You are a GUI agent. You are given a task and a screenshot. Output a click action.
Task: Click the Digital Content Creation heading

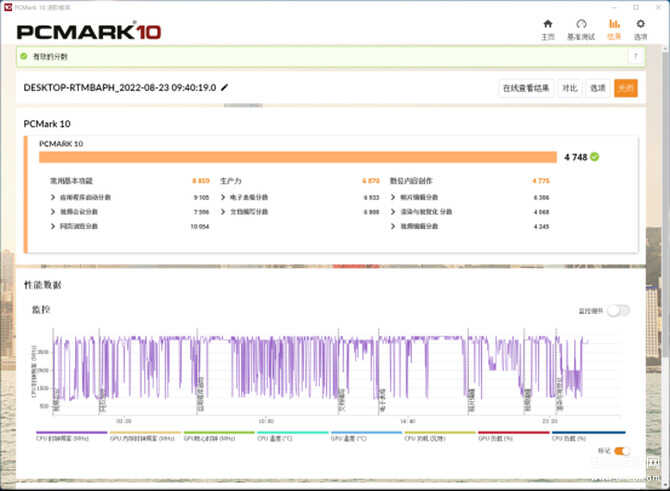click(411, 181)
